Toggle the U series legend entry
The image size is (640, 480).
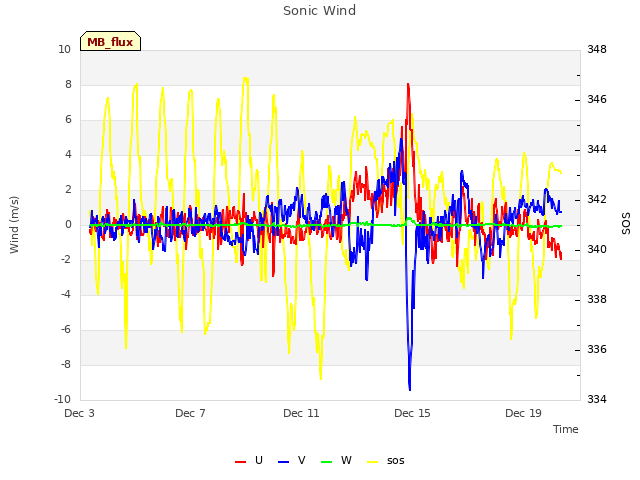tap(249, 461)
